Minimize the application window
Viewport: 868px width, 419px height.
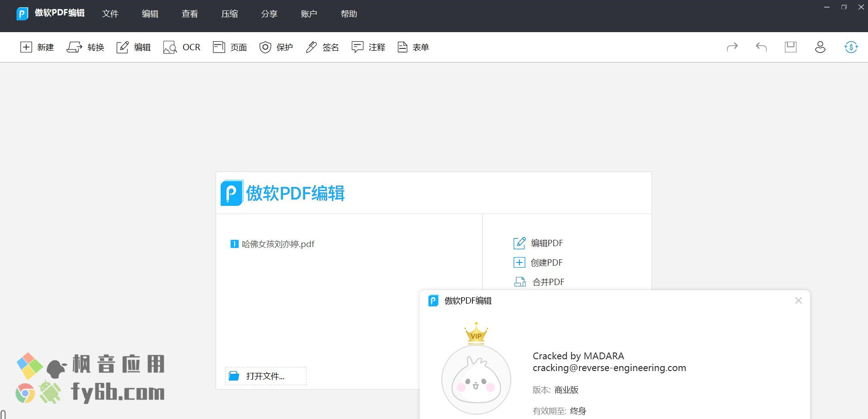[x=827, y=7]
